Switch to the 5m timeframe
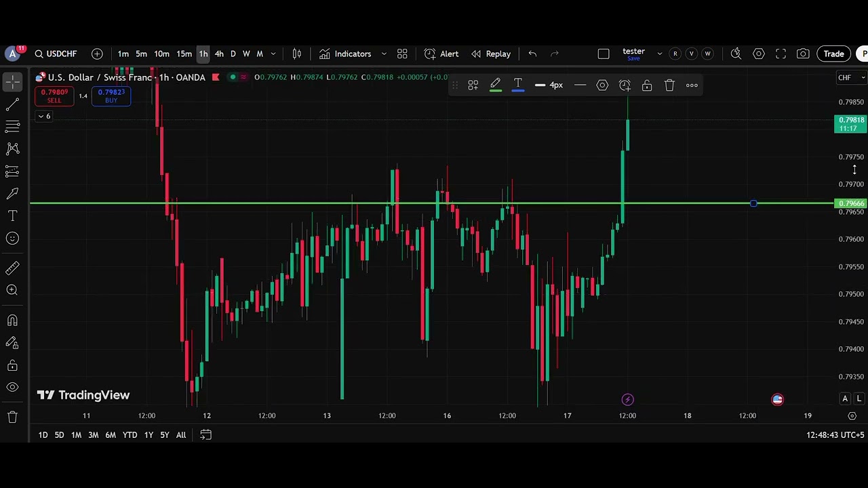This screenshot has height=488, width=868. click(x=141, y=54)
